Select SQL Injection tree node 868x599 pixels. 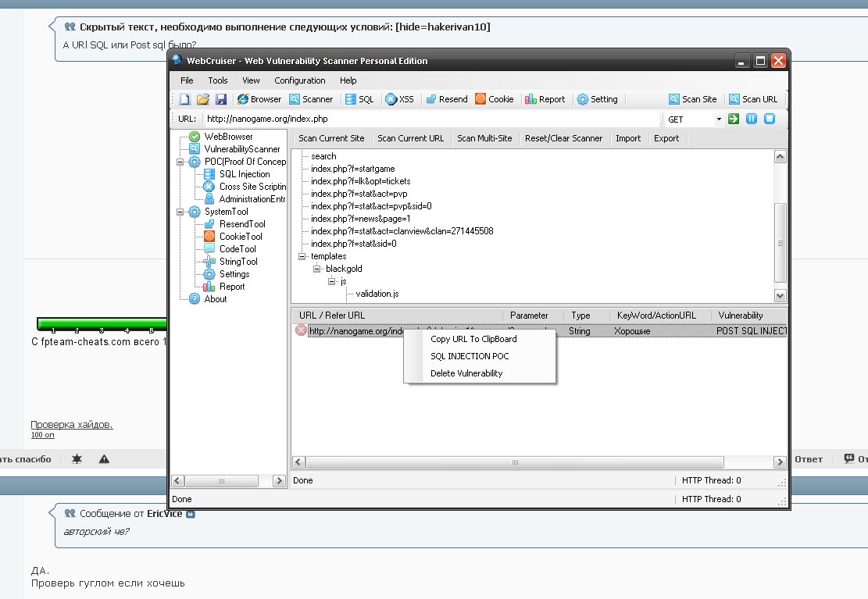(244, 174)
